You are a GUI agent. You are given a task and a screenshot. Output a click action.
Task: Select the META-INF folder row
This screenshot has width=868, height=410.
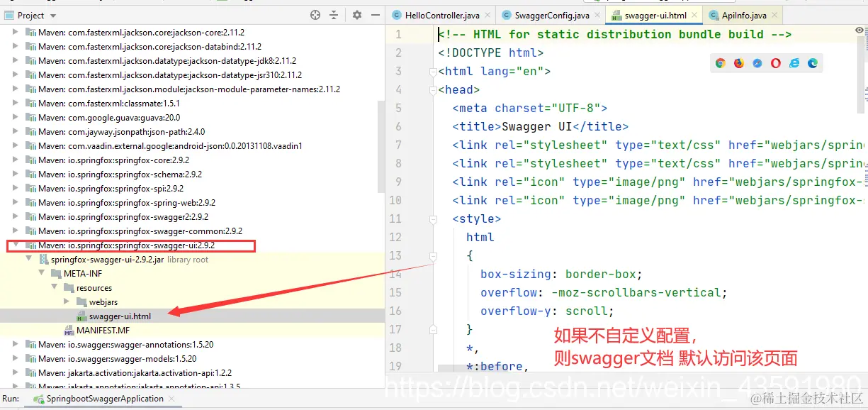pos(193,274)
